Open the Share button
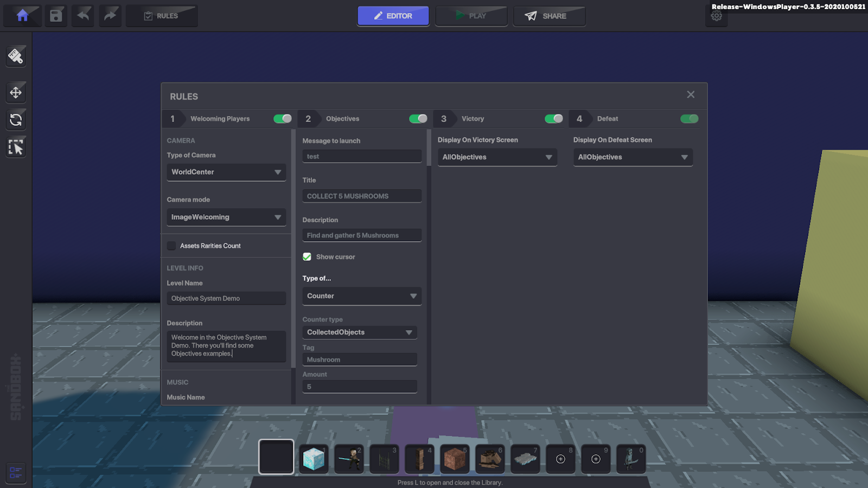868x488 pixels. 550,16
